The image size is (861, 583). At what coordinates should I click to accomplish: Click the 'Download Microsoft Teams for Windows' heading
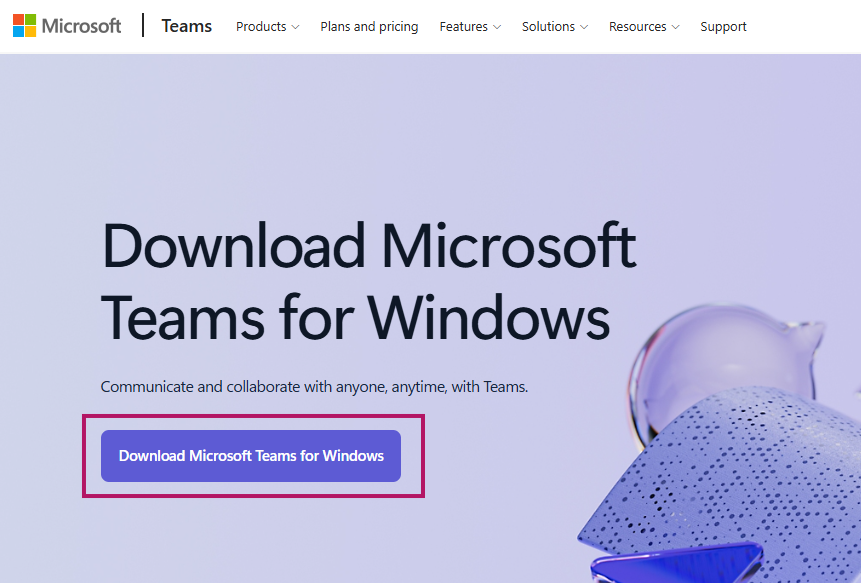pos(368,281)
